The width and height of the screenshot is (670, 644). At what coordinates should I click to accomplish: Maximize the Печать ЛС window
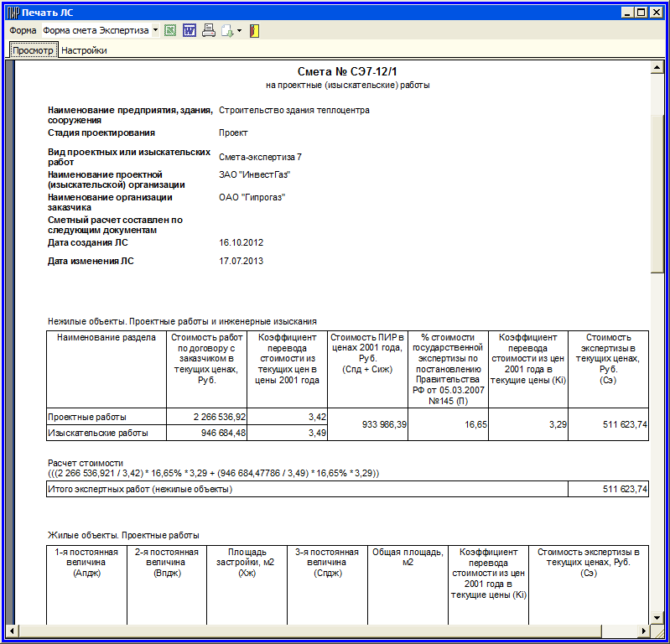642,13
